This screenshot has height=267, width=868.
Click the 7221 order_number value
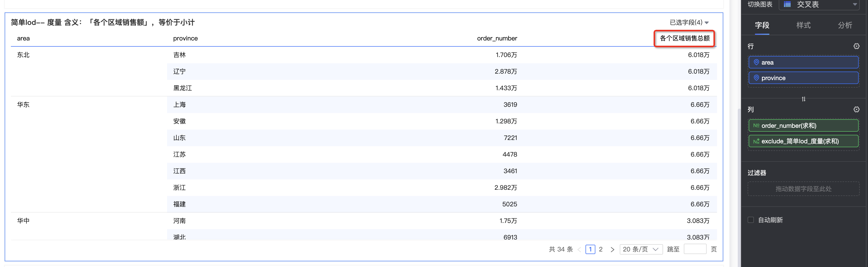510,138
